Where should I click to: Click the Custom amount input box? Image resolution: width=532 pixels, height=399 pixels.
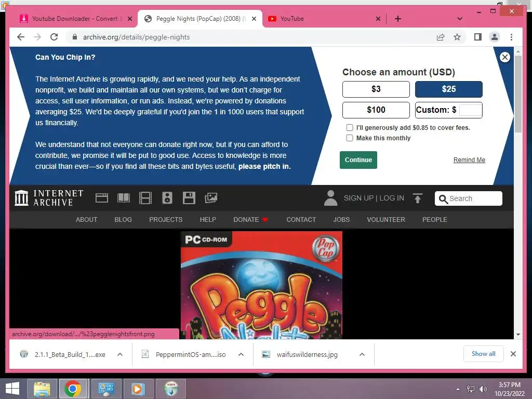coord(470,110)
